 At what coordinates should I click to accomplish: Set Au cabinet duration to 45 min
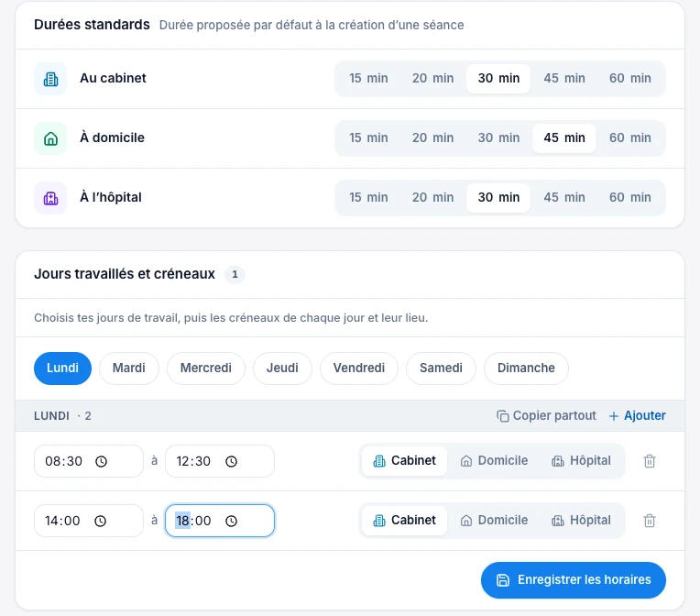(x=564, y=79)
